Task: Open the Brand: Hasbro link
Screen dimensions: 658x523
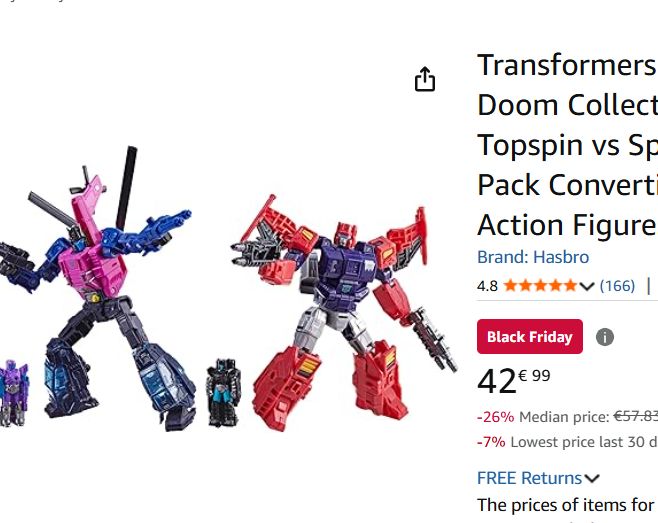Action: 533,257
